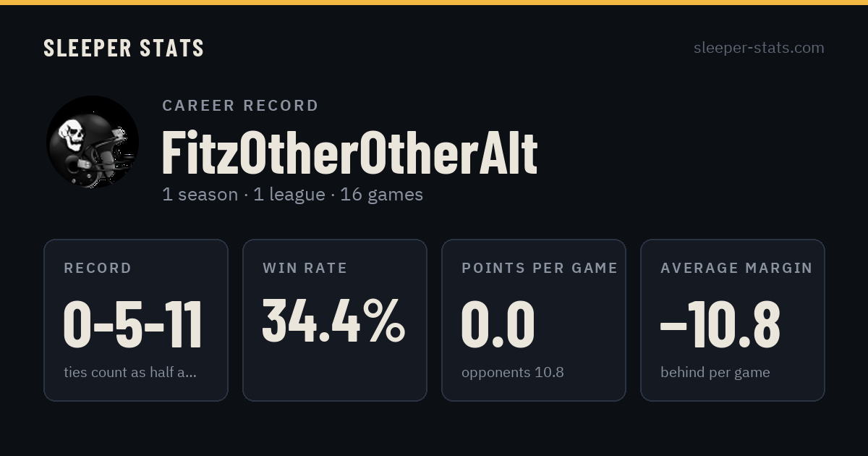This screenshot has width=868, height=456.
Task: Select the AVERAGE MARGIN card
Action: (733, 320)
